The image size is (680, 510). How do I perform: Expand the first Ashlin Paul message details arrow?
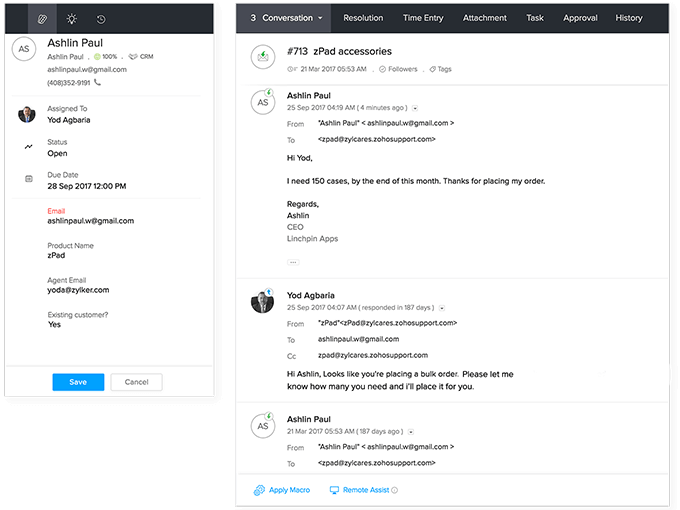pos(415,107)
